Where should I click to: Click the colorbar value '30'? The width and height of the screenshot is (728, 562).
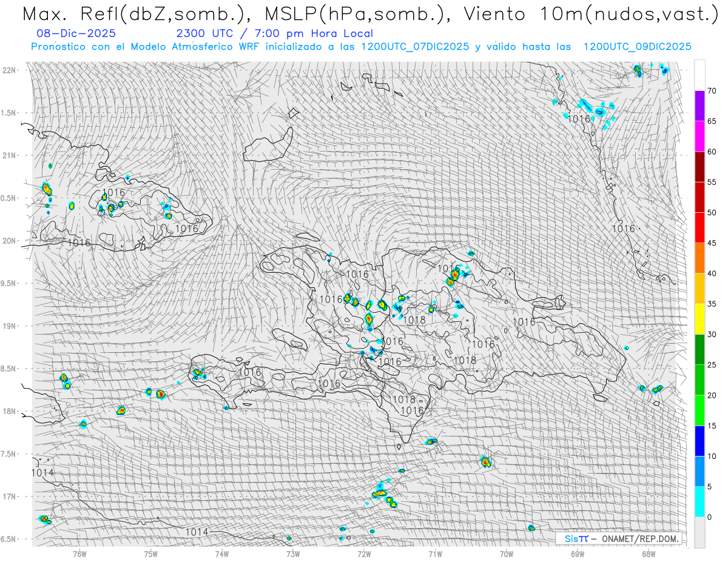(712, 335)
